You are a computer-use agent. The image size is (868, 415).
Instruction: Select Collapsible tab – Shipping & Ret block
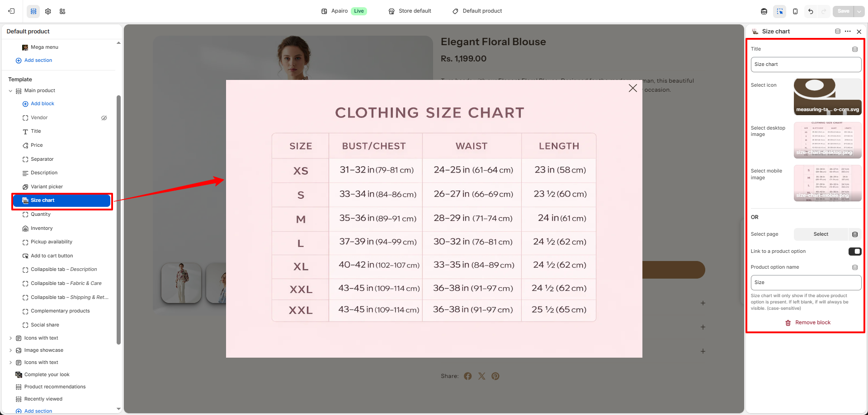[69, 298]
